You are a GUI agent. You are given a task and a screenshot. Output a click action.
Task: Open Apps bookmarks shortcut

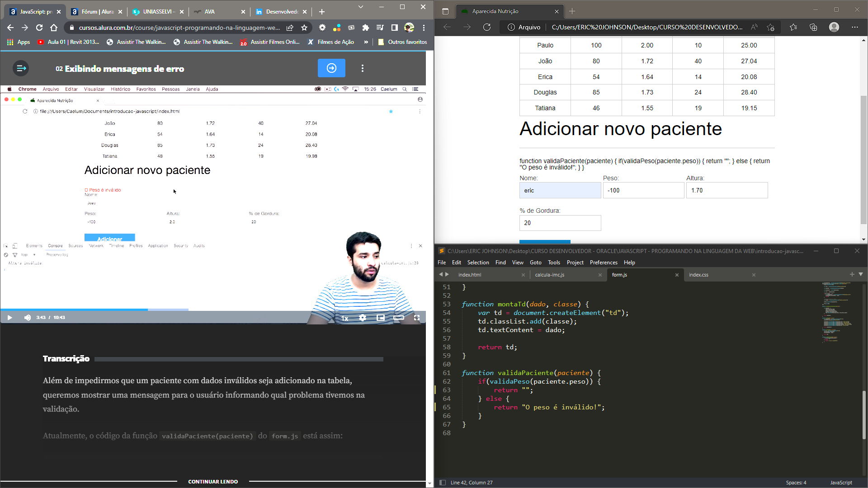pyautogui.click(x=19, y=42)
